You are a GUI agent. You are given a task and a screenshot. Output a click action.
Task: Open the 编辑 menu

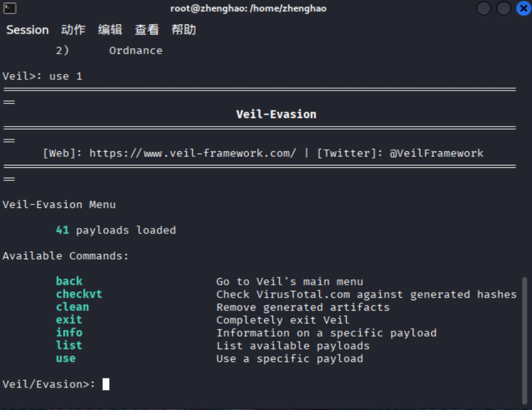110,30
